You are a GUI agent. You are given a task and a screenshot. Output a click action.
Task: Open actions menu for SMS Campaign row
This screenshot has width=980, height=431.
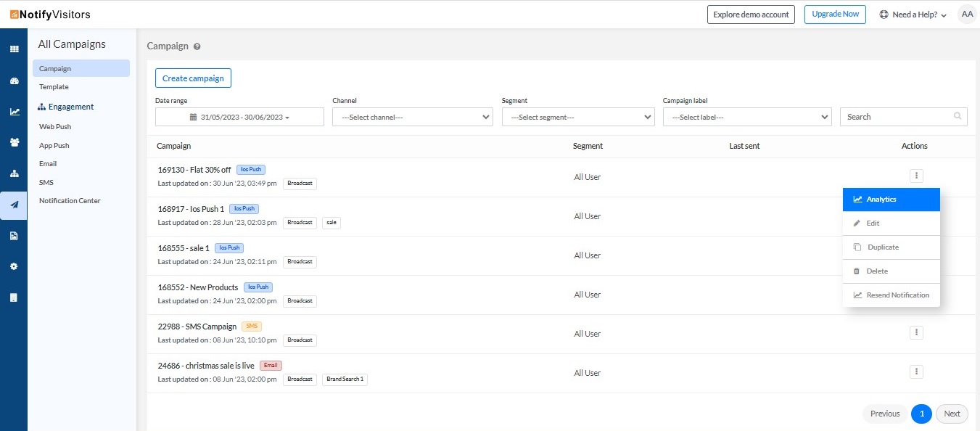coord(917,332)
